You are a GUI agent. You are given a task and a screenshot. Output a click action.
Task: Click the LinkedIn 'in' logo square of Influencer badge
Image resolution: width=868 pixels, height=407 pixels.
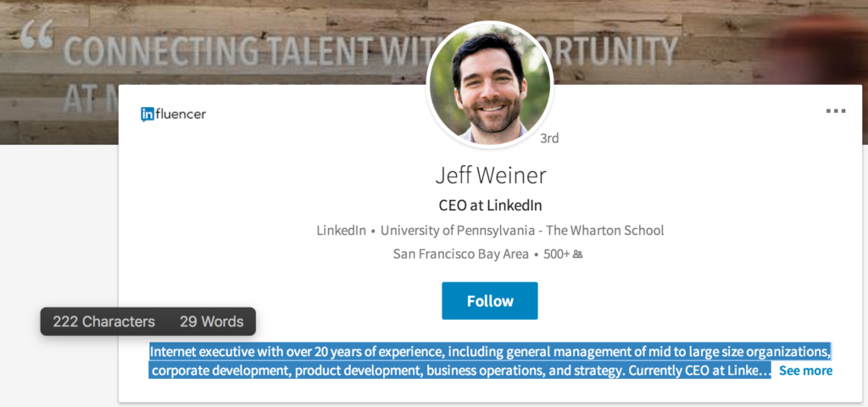pyautogui.click(x=147, y=114)
